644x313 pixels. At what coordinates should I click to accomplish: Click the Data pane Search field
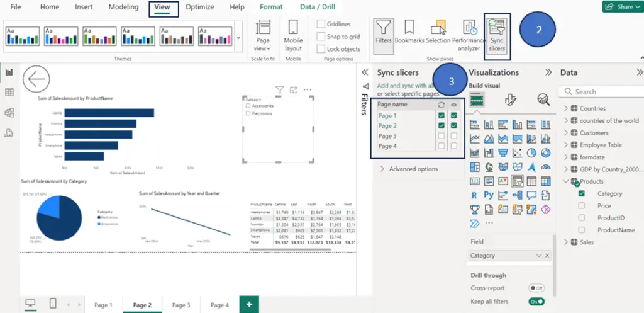click(x=602, y=92)
